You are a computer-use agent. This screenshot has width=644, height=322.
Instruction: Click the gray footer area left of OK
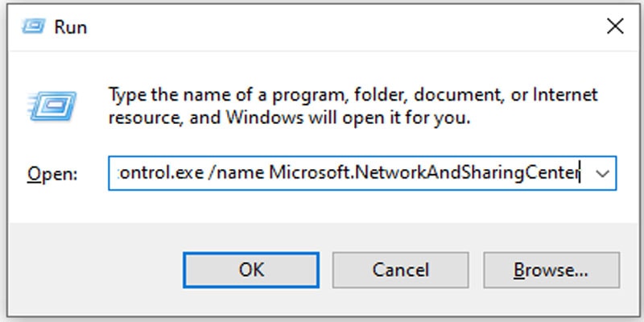click(95, 270)
